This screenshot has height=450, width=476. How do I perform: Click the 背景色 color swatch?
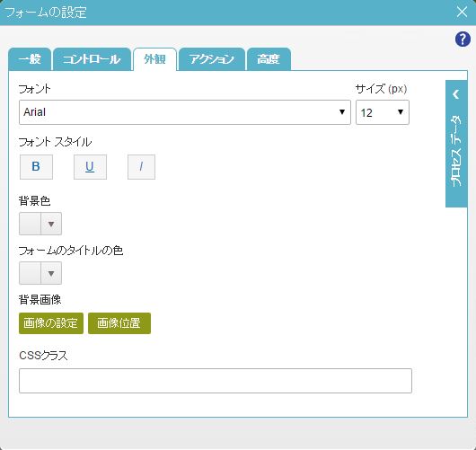click(x=30, y=224)
